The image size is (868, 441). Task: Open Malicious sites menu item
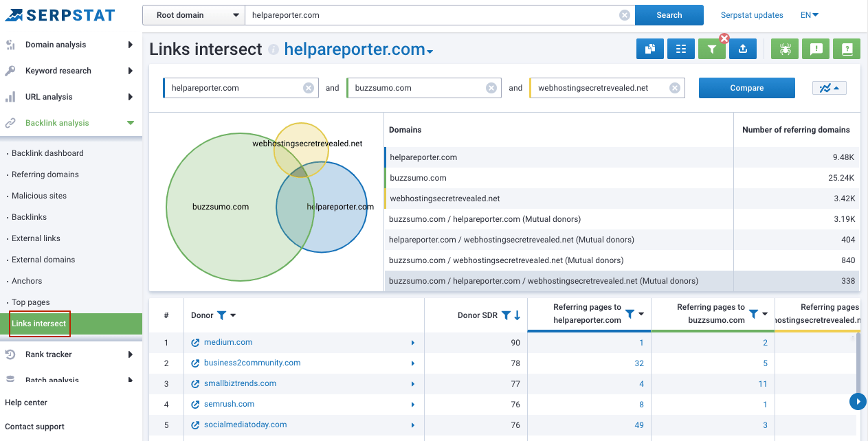39,196
